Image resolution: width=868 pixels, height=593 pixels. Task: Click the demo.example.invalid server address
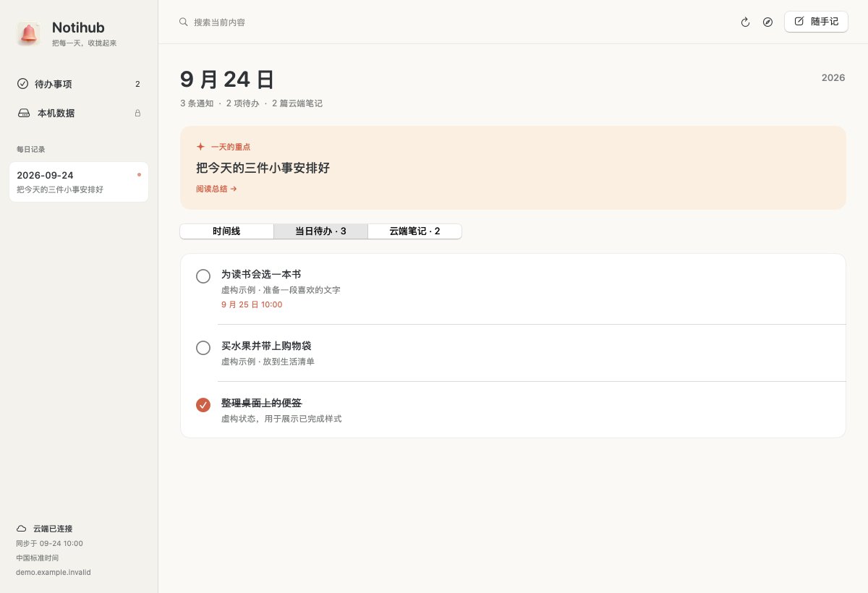[54, 572]
